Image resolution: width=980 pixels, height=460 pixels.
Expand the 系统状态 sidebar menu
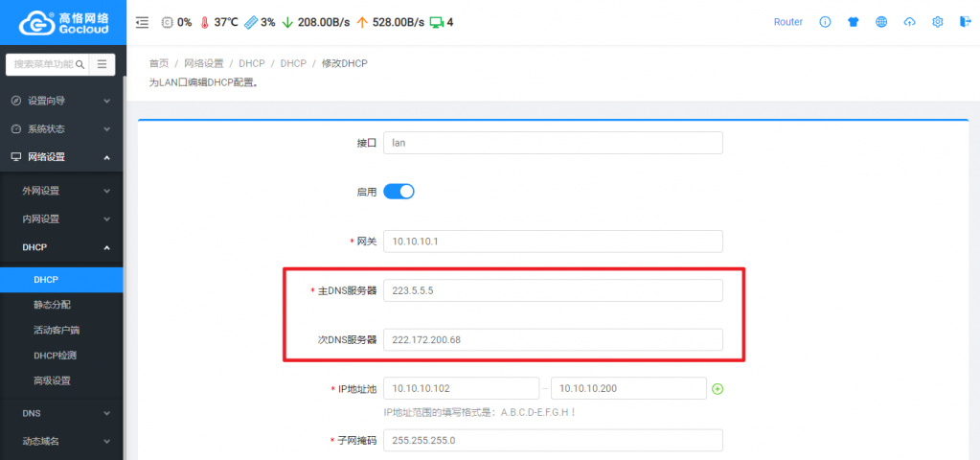pos(61,128)
